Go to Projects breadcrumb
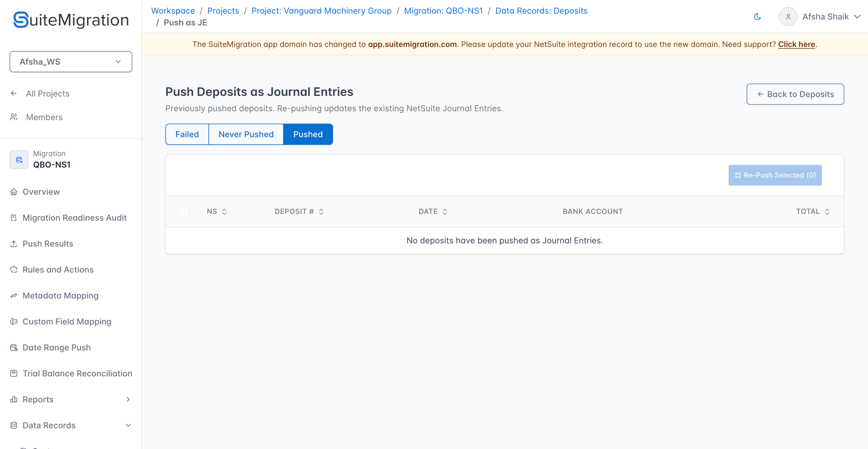868x449 pixels. tap(223, 11)
